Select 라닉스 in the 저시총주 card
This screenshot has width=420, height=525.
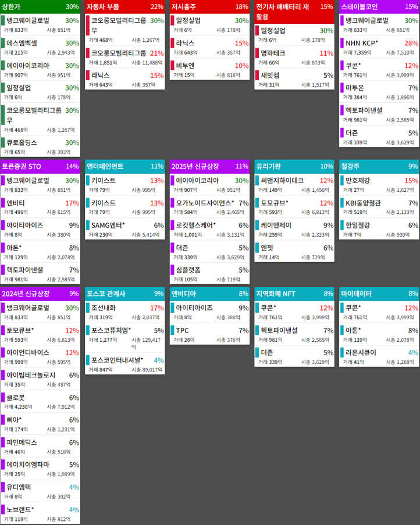click(x=209, y=47)
